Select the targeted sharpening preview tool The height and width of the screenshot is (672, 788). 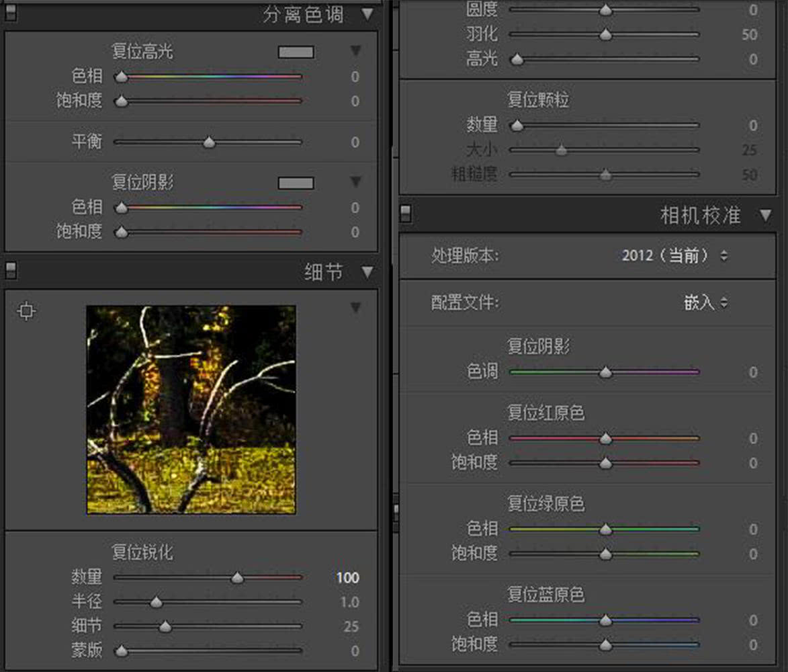point(26,311)
